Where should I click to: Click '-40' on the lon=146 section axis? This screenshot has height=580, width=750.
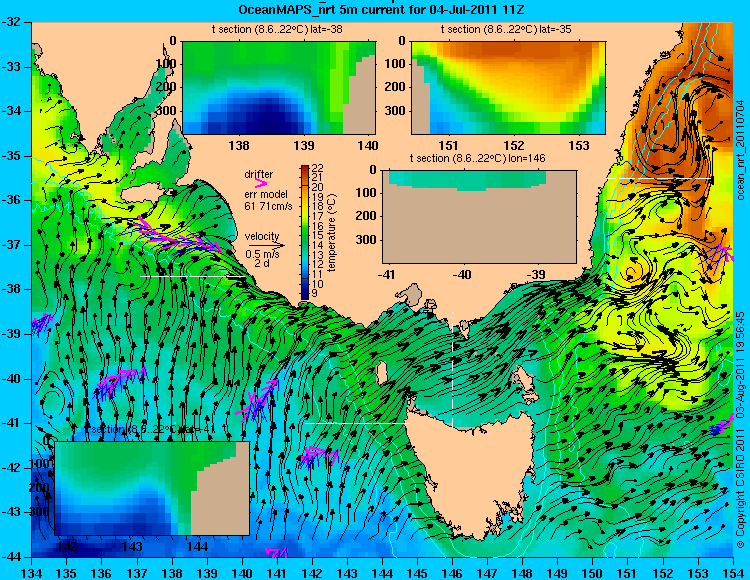(x=463, y=274)
